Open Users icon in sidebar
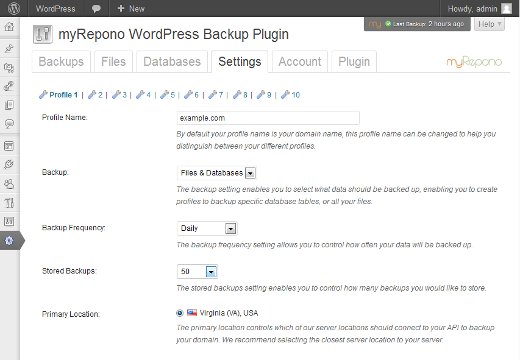The width and height of the screenshot is (520, 360). coord(9,184)
